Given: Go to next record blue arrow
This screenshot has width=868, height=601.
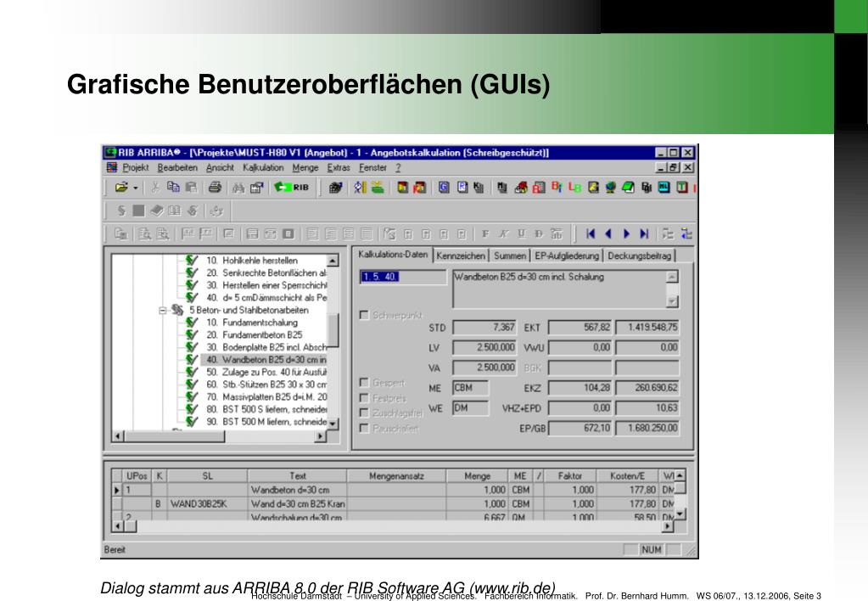Looking at the screenshot, I should (x=627, y=233).
